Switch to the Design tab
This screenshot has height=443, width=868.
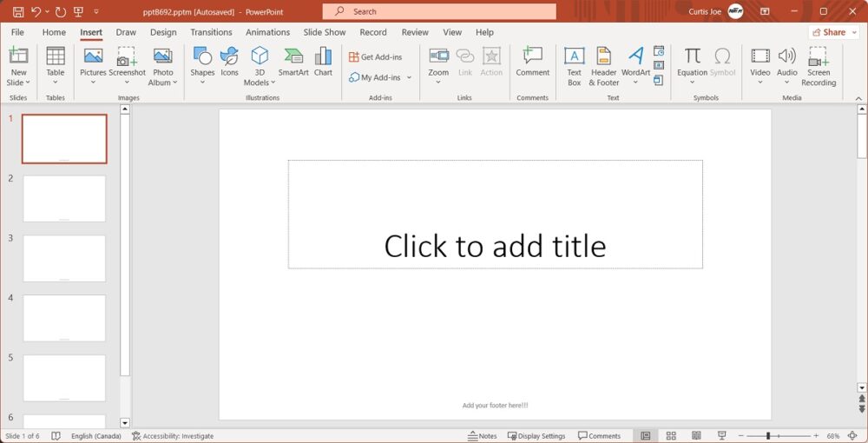click(163, 32)
